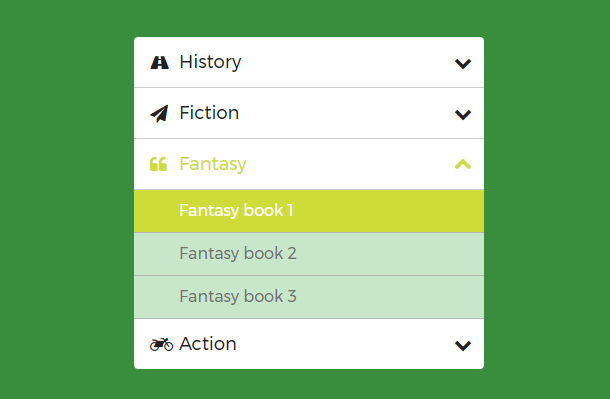Open the Fantasy book 3 link
The width and height of the screenshot is (610, 399).
[309, 297]
